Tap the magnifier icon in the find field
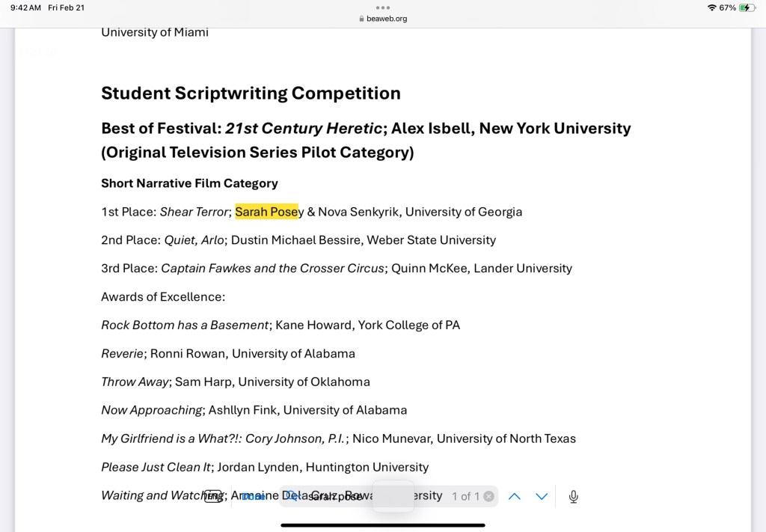 (294, 496)
